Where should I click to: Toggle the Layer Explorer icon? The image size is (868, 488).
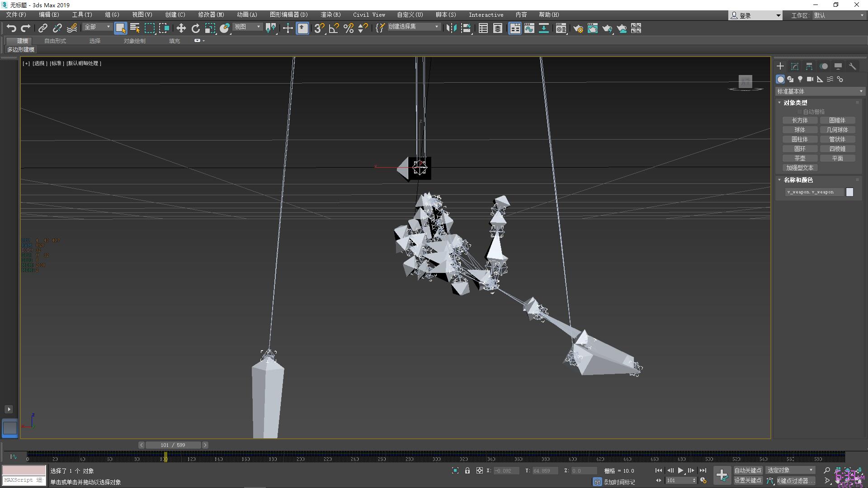(x=498, y=28)
